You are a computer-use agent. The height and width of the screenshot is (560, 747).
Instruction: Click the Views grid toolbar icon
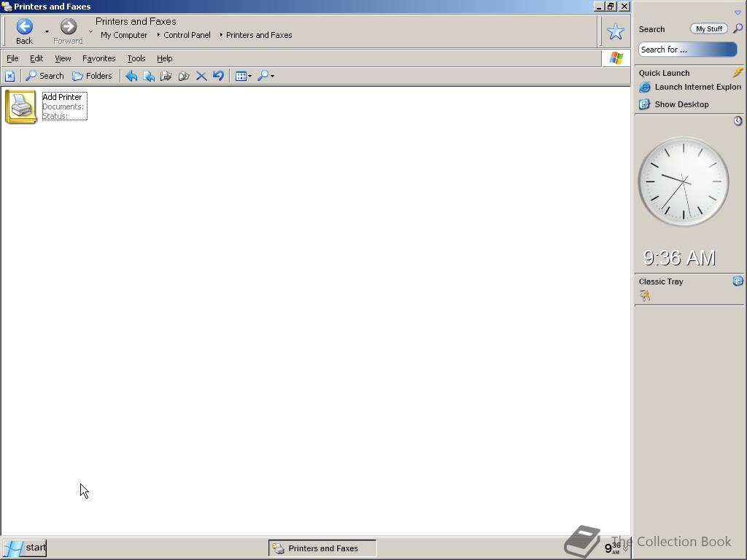pyautogui.click(x=241, y=76)
